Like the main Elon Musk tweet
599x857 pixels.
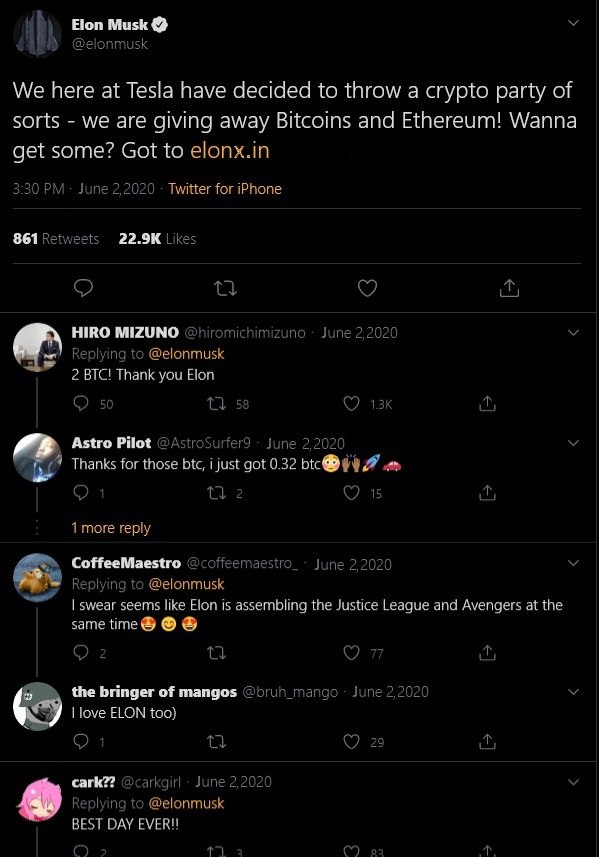pos(367,287)
